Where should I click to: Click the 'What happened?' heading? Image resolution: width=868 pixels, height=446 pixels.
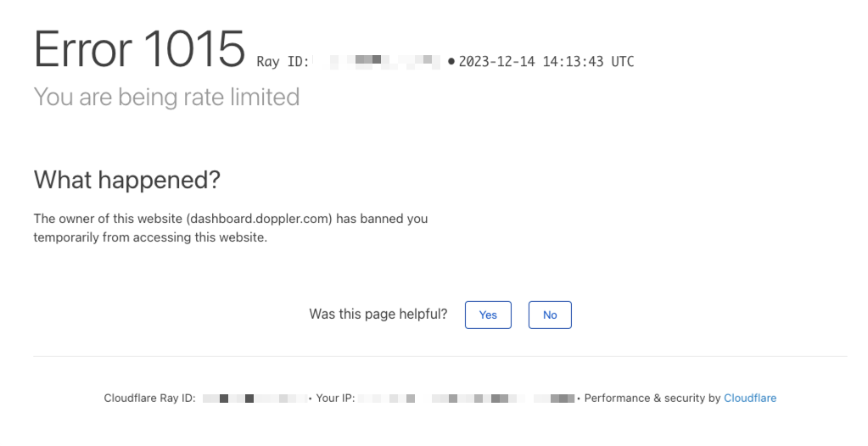tap(126, 180)
